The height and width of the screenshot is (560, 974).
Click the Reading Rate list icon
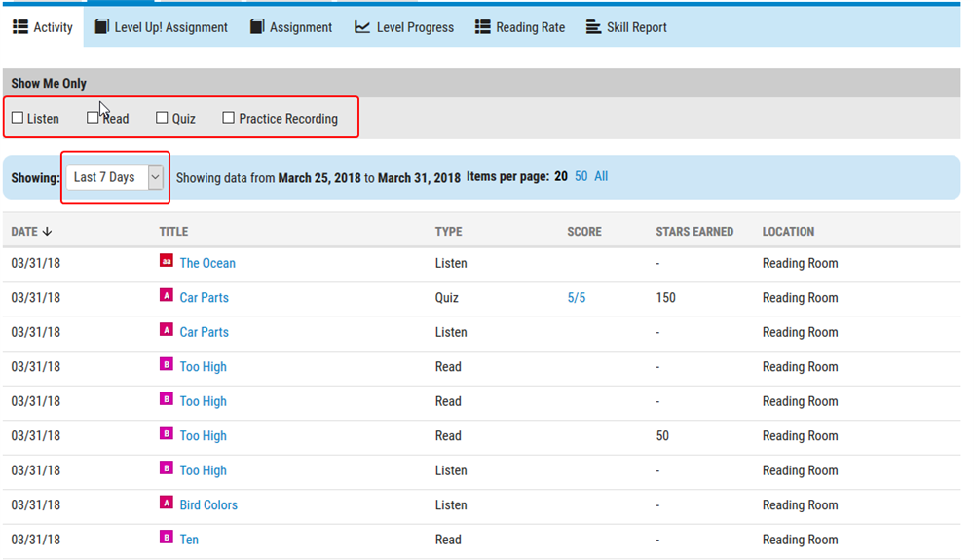click(482, 27)
